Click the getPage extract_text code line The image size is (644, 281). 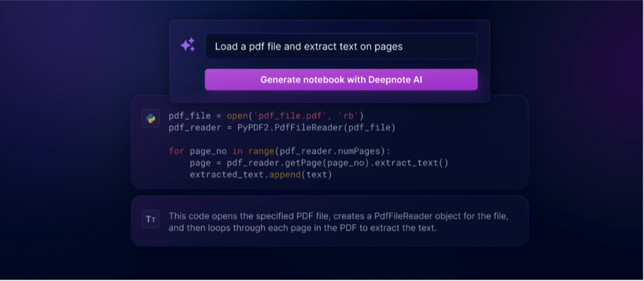(x=319, y=163)
